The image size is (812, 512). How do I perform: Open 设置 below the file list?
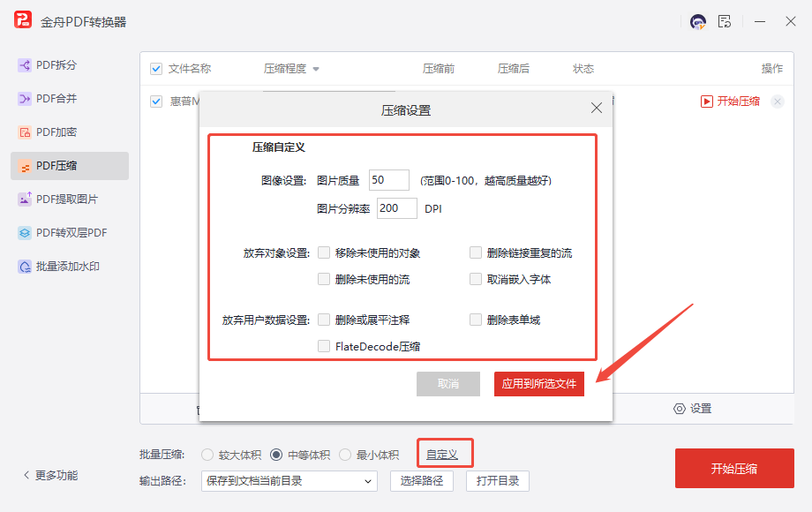point(701,409)
